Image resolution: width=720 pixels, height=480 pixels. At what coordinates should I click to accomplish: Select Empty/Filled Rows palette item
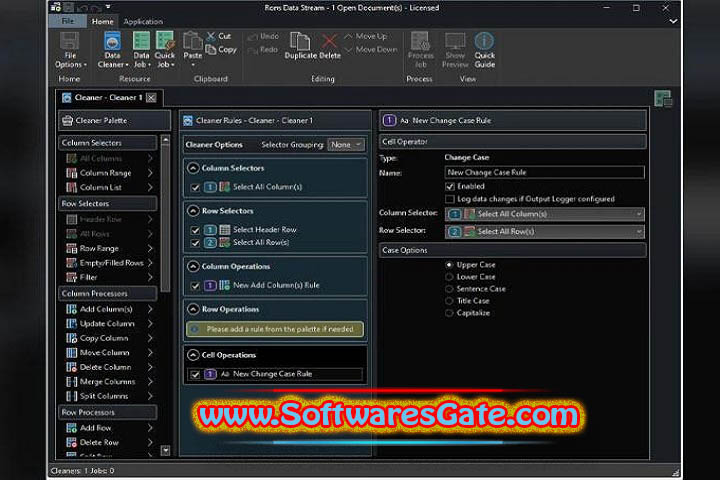tap(109, 263)
